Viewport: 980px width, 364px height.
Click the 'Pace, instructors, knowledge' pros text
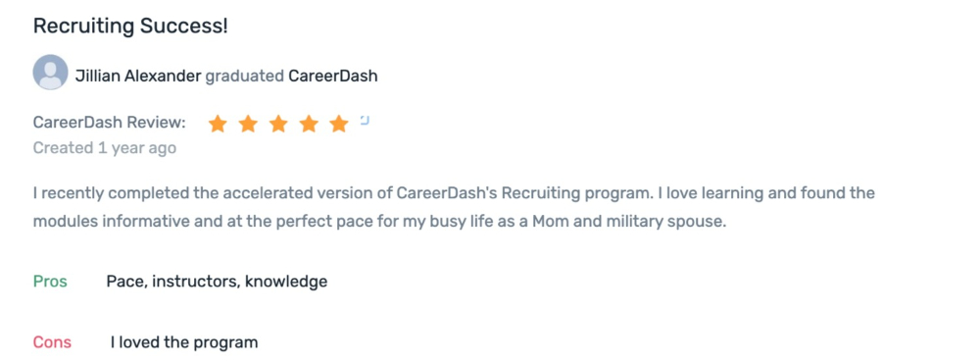click(x=217, y=282)
